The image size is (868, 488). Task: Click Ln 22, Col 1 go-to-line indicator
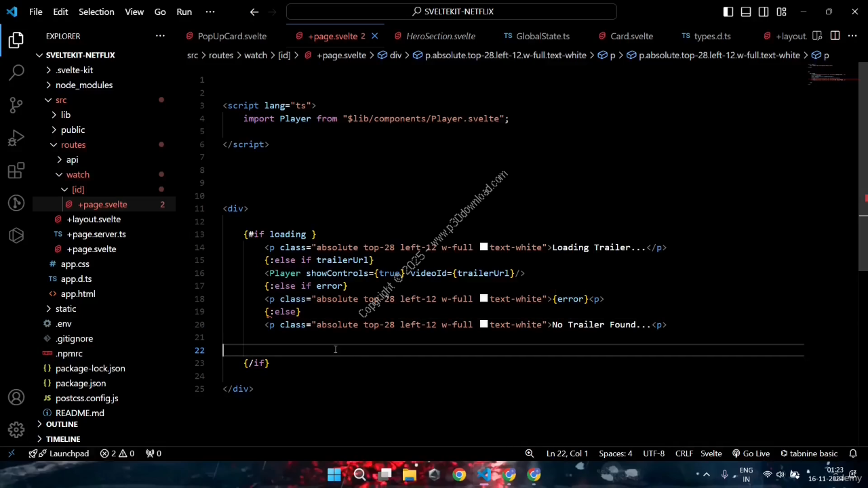(x=567, y=453)
